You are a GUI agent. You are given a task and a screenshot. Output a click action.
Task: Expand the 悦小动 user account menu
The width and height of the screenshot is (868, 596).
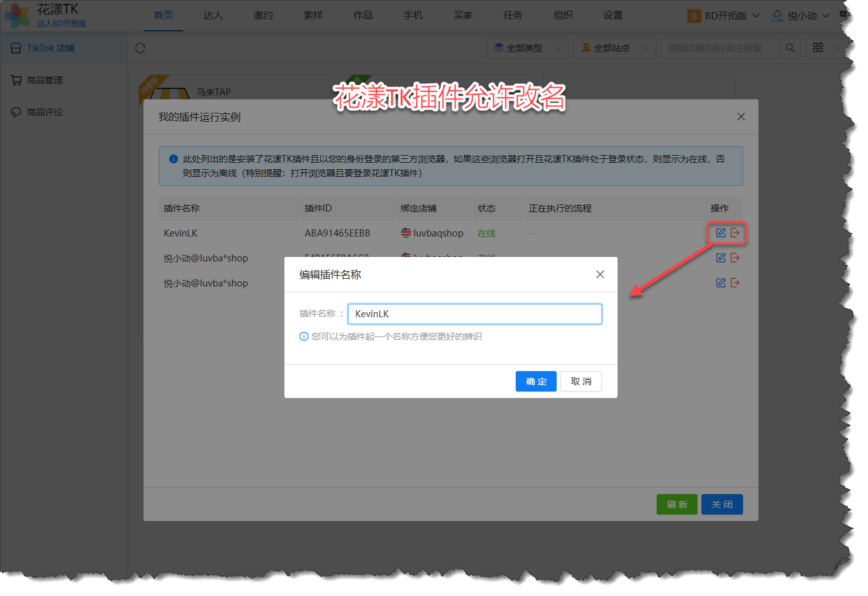[x=801, y=15]
